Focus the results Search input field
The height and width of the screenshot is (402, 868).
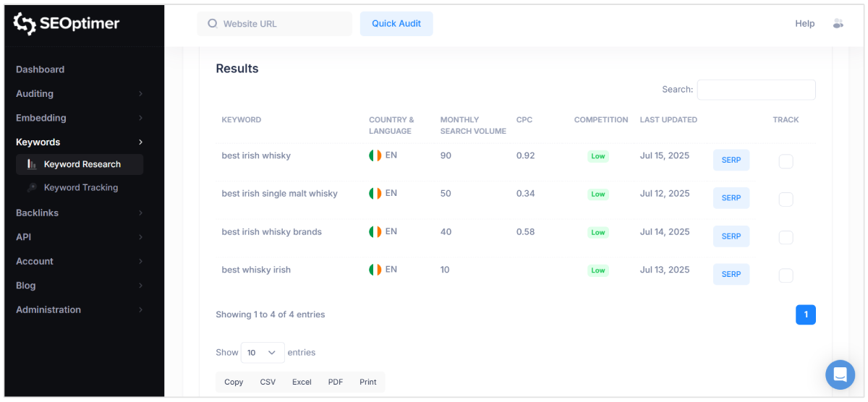(756, 90)
